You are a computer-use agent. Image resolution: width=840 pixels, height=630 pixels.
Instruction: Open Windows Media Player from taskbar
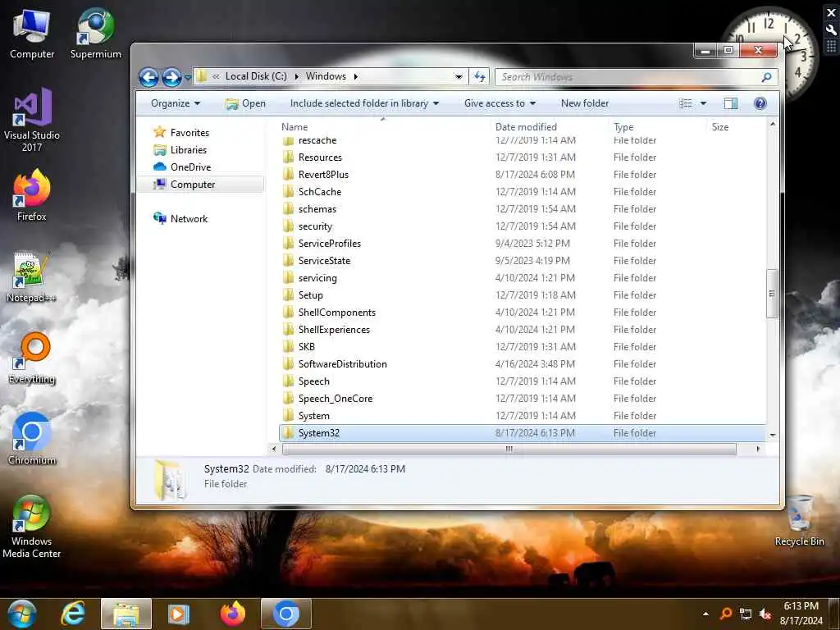[x=179, y=614]
